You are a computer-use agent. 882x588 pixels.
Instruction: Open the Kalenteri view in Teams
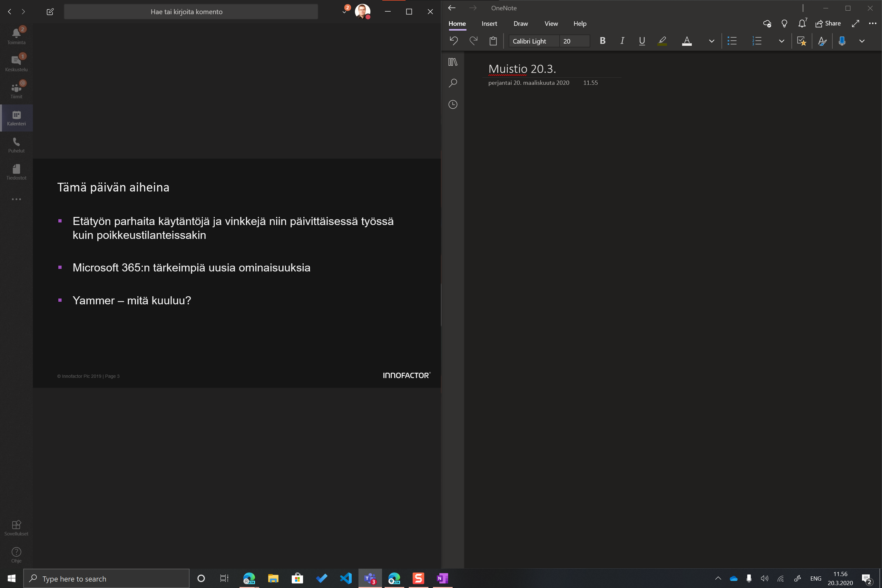click(16, 118)
